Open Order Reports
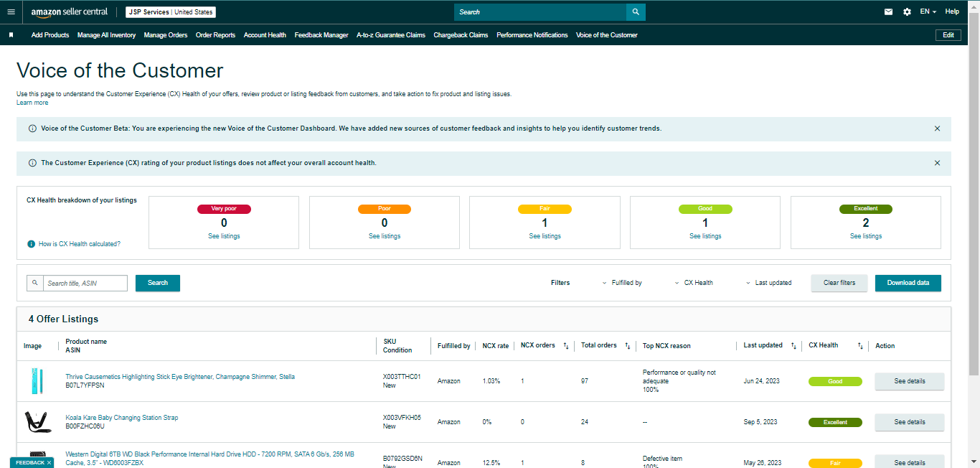 coord(215,35)
